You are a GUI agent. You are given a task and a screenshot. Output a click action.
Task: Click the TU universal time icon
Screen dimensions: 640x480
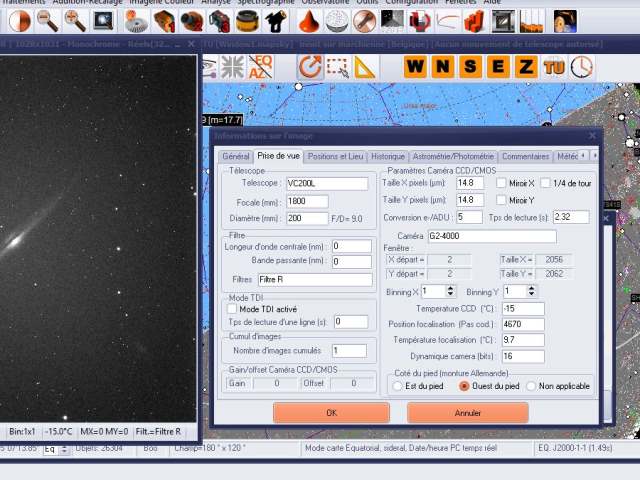tap(554, 67)
